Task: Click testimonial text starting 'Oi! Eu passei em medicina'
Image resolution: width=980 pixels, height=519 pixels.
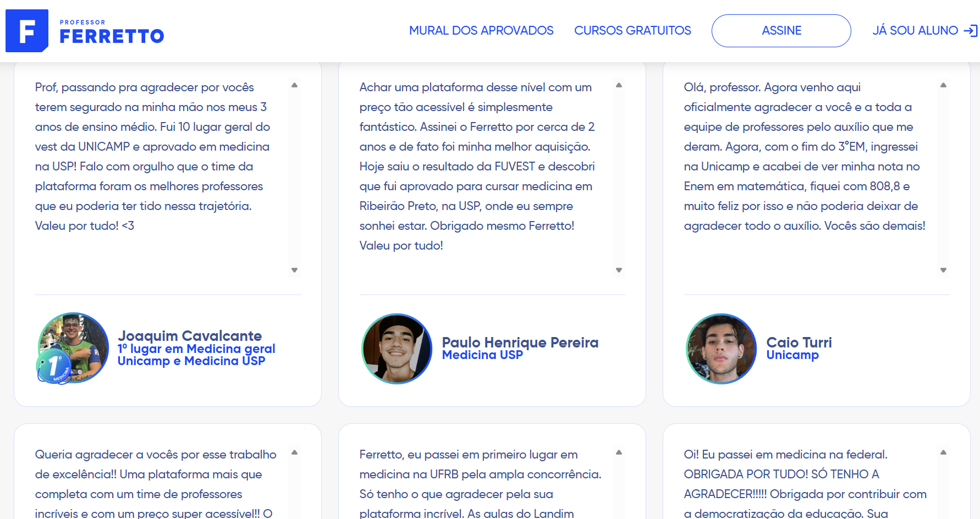Action: tap(805, 484)
